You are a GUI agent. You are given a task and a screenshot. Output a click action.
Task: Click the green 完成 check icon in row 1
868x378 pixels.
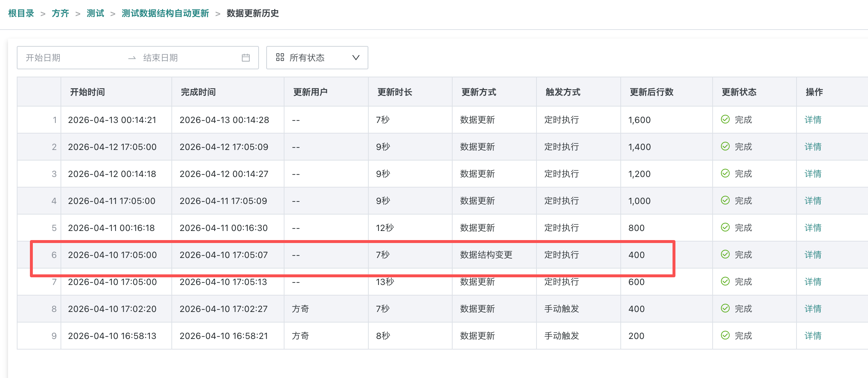725,119
